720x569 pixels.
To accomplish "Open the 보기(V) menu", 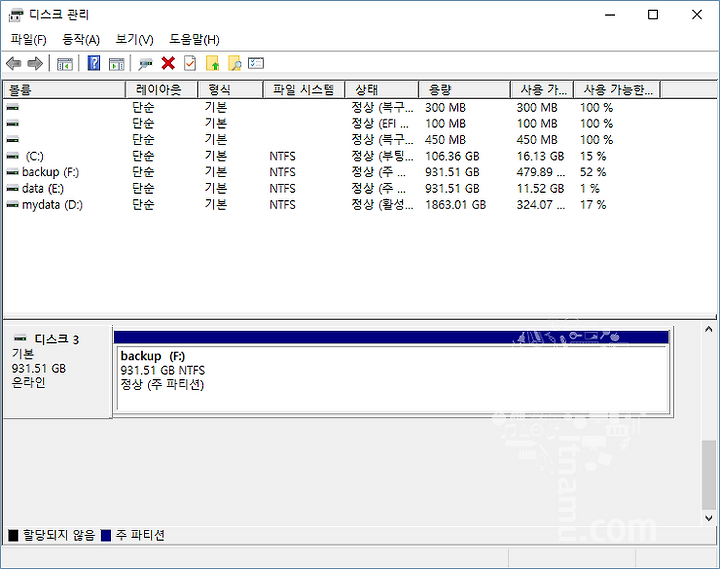I will pyautogui.click(x=134, y=40).
